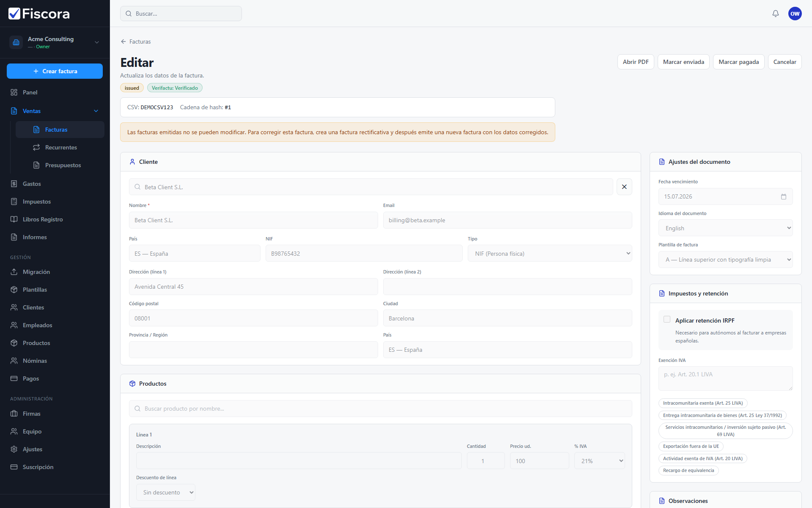Click the Abrir PDF button
This screenshot has width=812, height=508.
click(636, 62)
